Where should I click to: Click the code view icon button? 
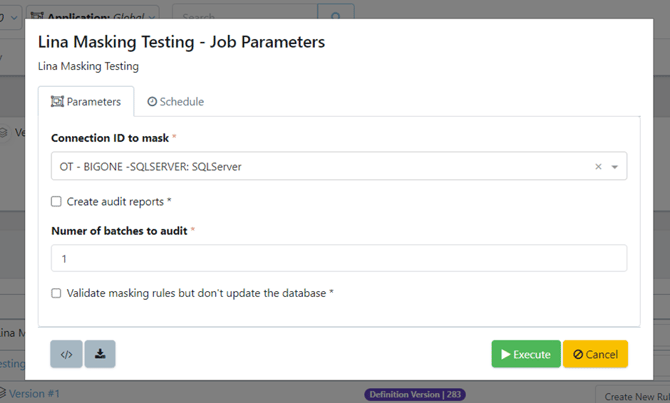point(66,354)
